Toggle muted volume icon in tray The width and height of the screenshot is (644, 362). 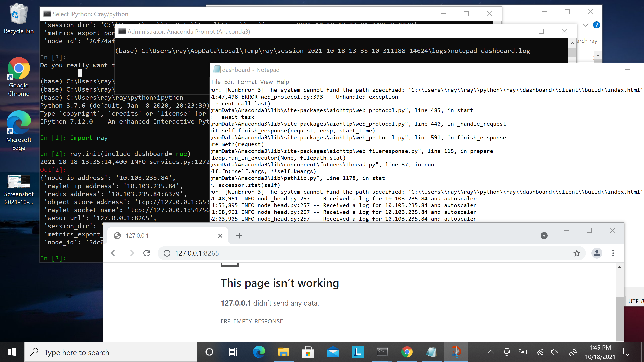[x=554, y=352]
